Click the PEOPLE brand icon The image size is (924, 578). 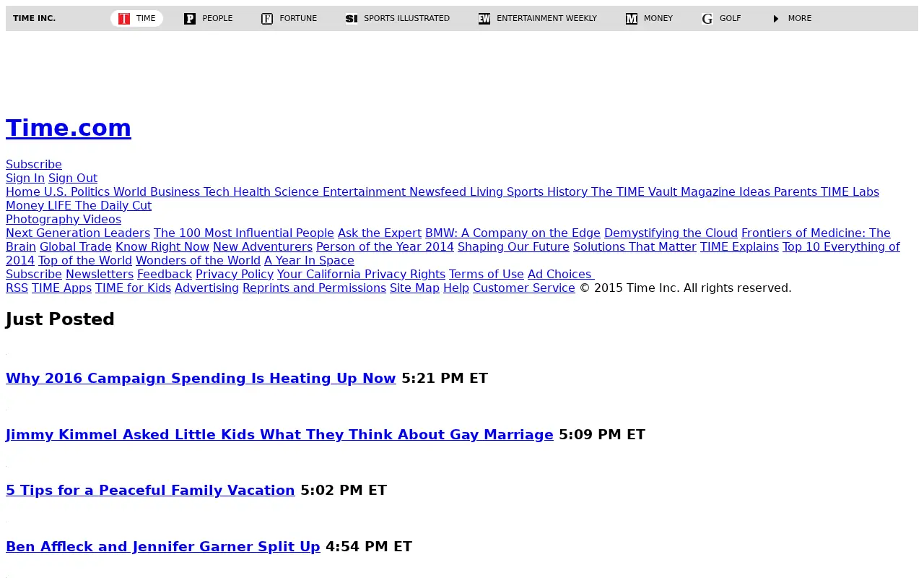pyautogui.click(x=190, y=19)
